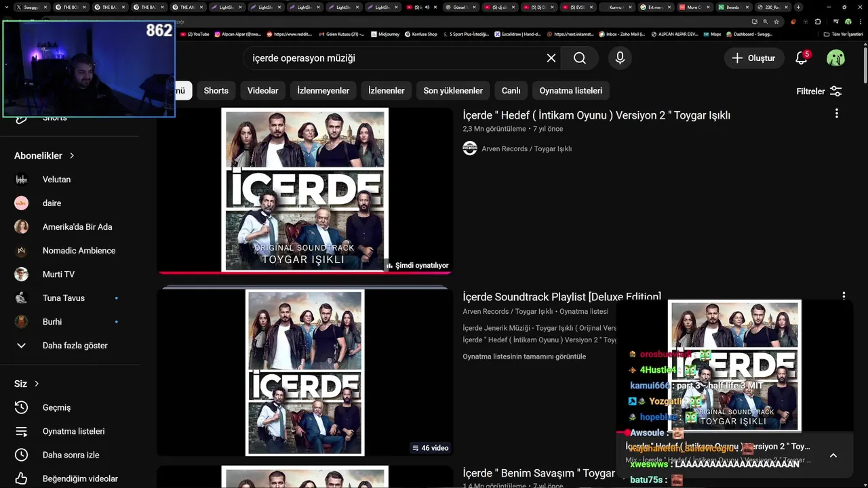Select the İzlenenler filter chip
The height and width of the screenshot is (488, 868).
click(x=387, y=91)
